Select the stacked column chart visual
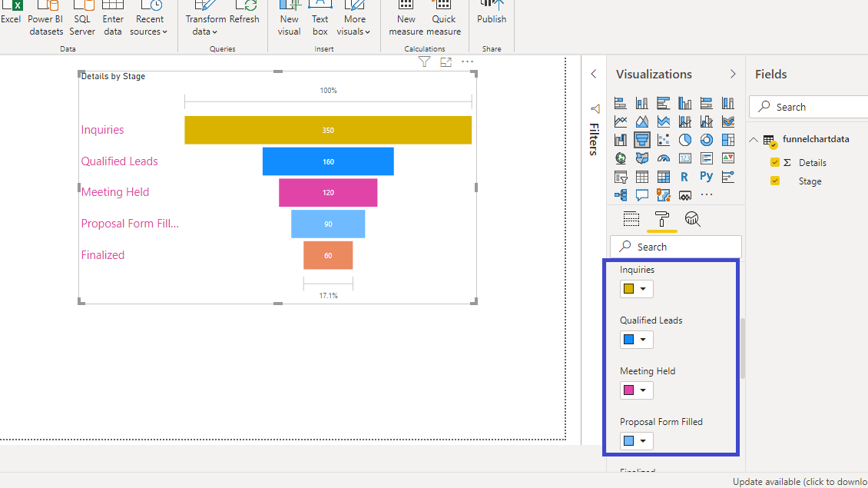 click(x=641, y=103)
